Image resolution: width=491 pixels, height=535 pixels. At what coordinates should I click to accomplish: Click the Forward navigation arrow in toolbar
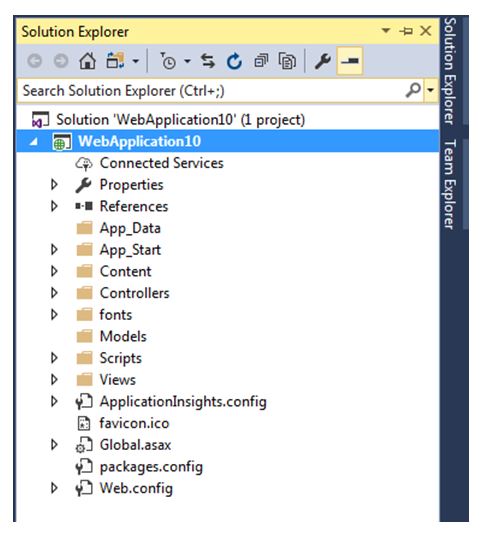(61, 61)
